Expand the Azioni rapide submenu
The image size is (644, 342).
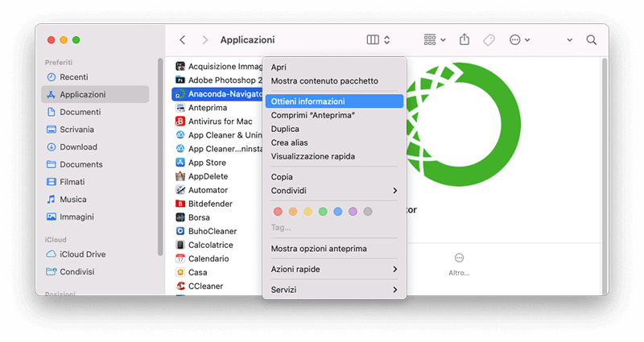[334, 270]
